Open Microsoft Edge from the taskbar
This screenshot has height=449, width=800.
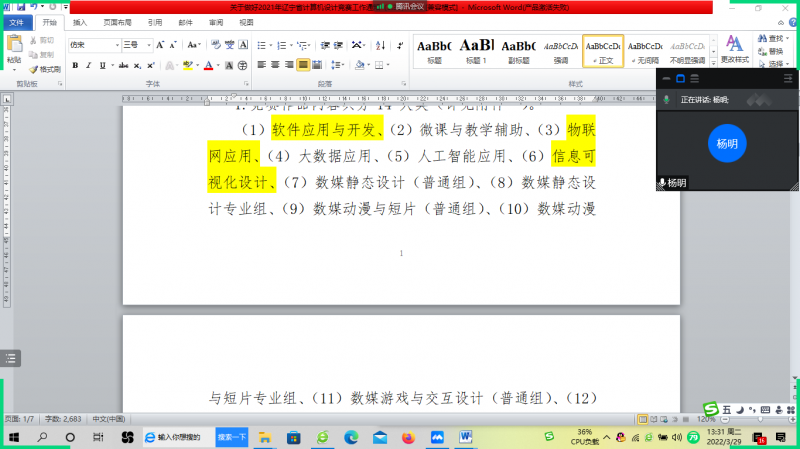(351, 438)
